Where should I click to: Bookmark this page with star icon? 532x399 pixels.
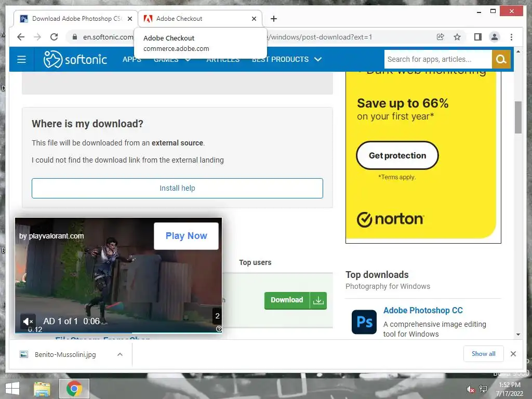pyautogui.click(x=457, y=37)
